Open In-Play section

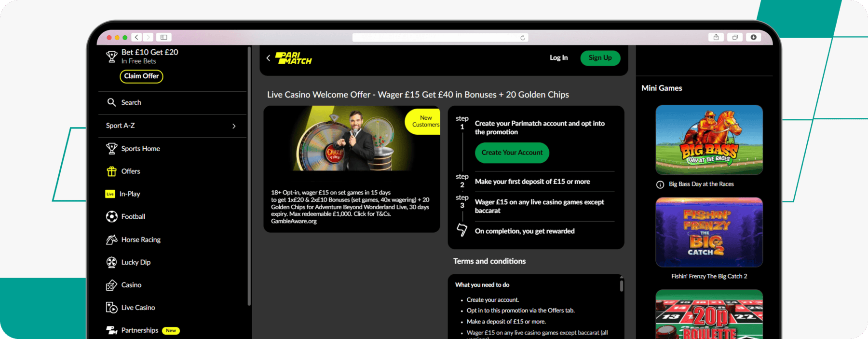click(130, 194)
